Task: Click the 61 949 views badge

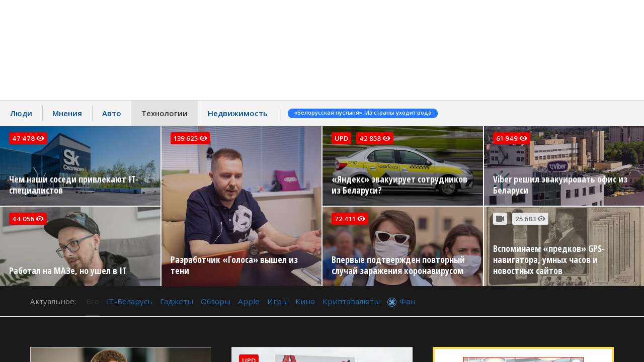Action: (x=512, y=138)
